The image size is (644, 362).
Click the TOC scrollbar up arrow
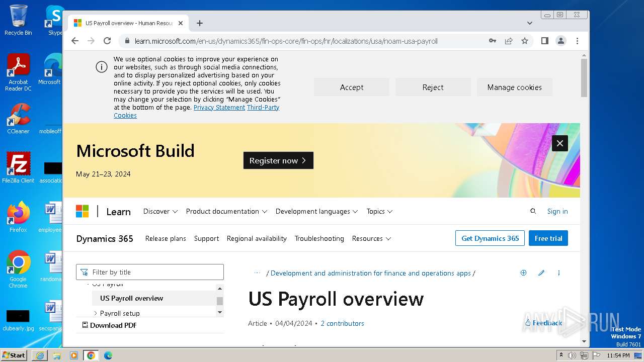(219, 288)
